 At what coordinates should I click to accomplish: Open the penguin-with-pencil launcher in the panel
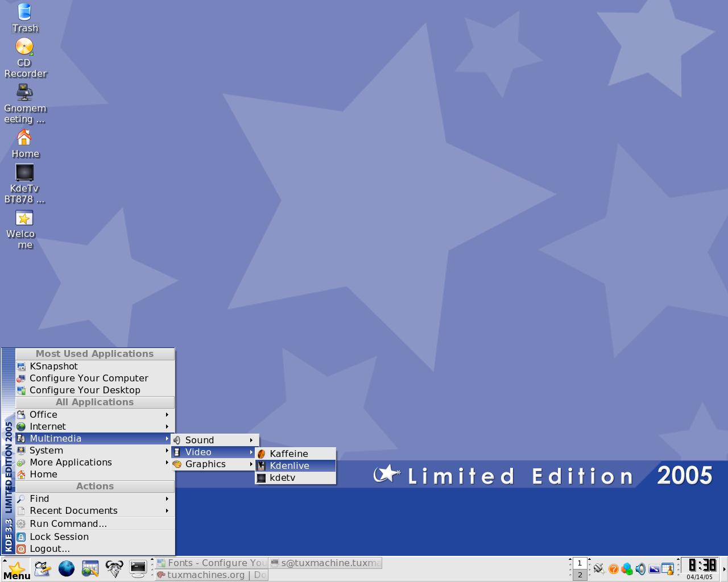click(43, 568)
